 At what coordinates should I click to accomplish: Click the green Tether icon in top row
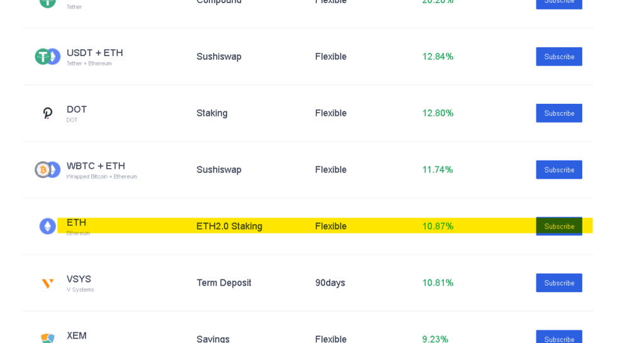point(48,3)
